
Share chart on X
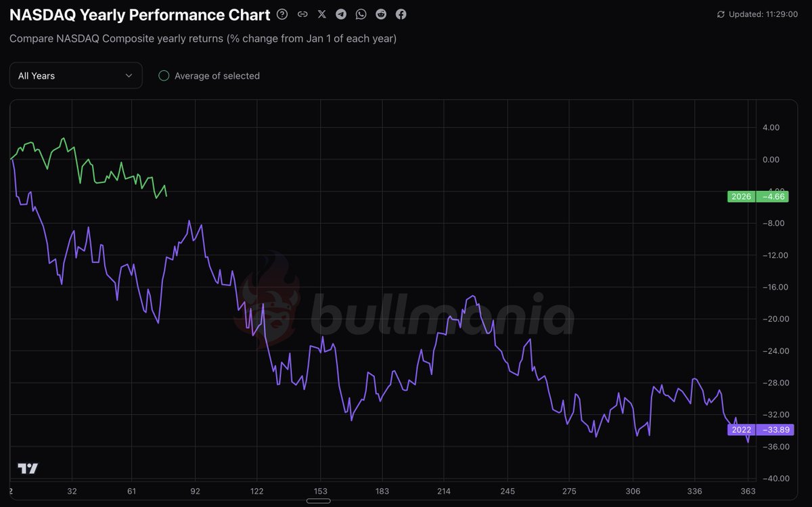[322, 14]
